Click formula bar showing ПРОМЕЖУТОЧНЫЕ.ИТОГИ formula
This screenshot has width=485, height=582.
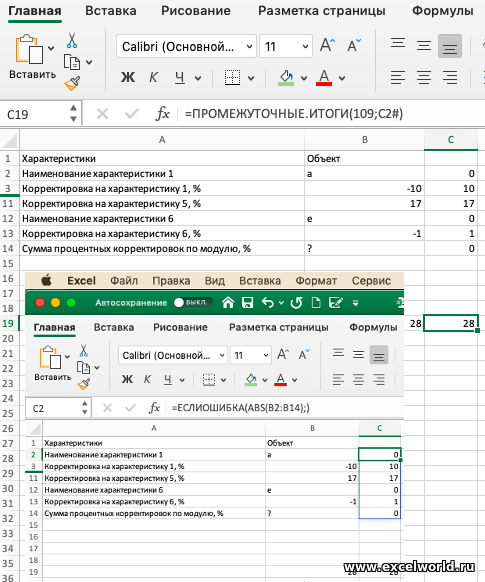pos(332,114)
